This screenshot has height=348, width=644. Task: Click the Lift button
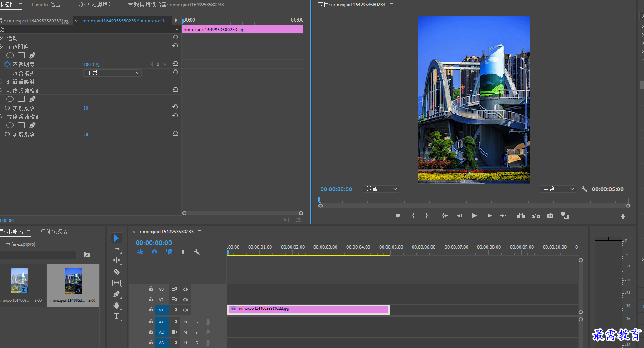pos(521,216)
